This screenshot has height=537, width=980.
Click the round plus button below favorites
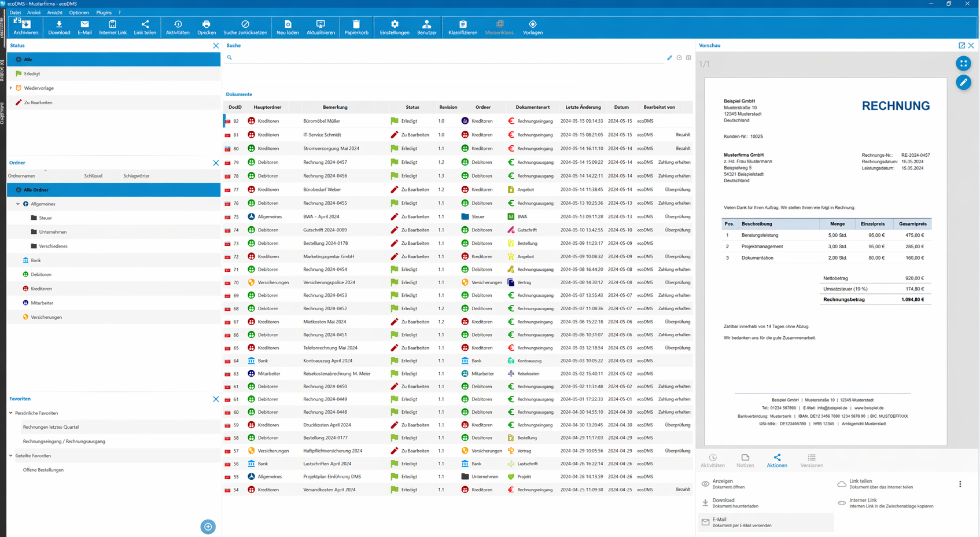click(x=208, y=527)
